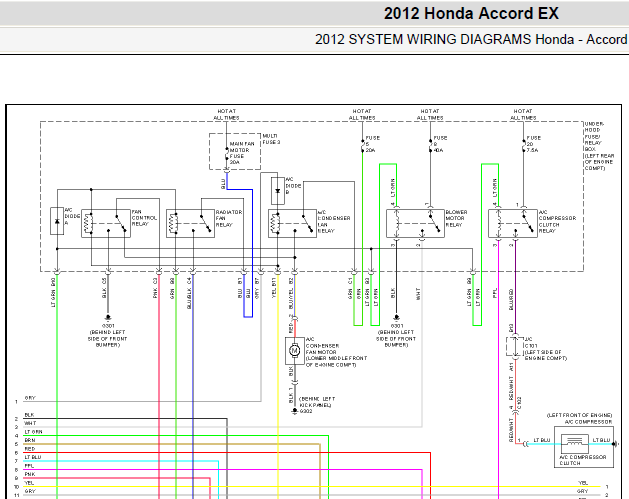Click the "(LEFT FRONT OF ENGINE) A/C COMPRESSOR" label
Viewport: 629px width, 499px height.
click(x=579, y=418)
